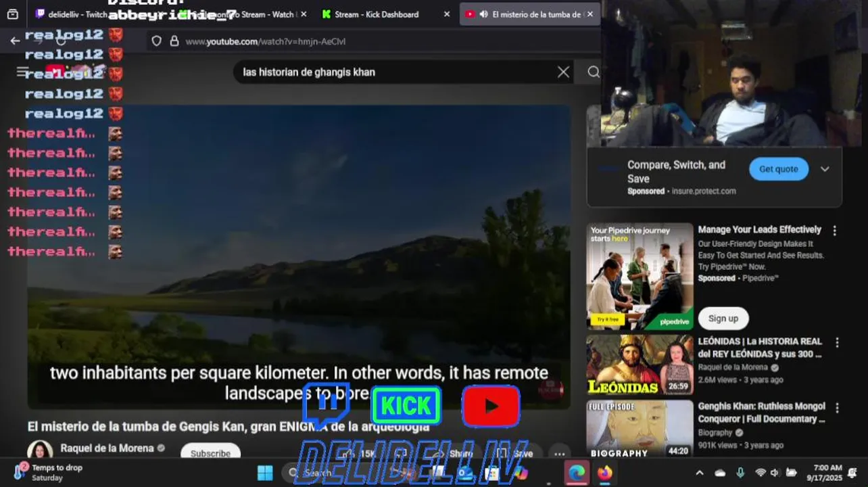Screen dimensions: 868x487
Task: Open 'Genghis Khan: Ruthless Mongol' video title
Action: click(x=761, y=413)
